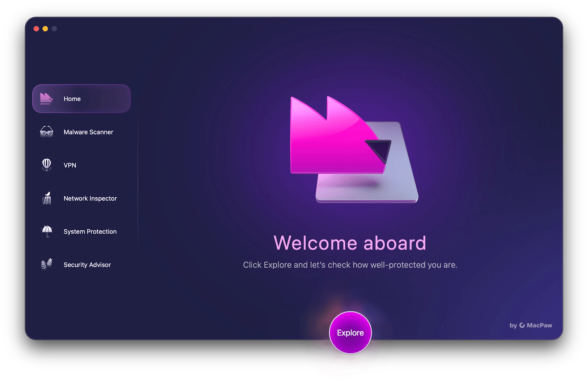Select the Malware Scanner sunglasses icon
The height and width of the screenshot is (390, 588).
point(46,132)
